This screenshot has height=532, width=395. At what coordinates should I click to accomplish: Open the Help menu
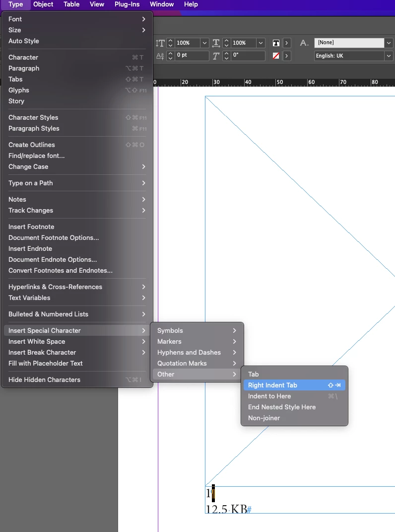click(191, 4)
